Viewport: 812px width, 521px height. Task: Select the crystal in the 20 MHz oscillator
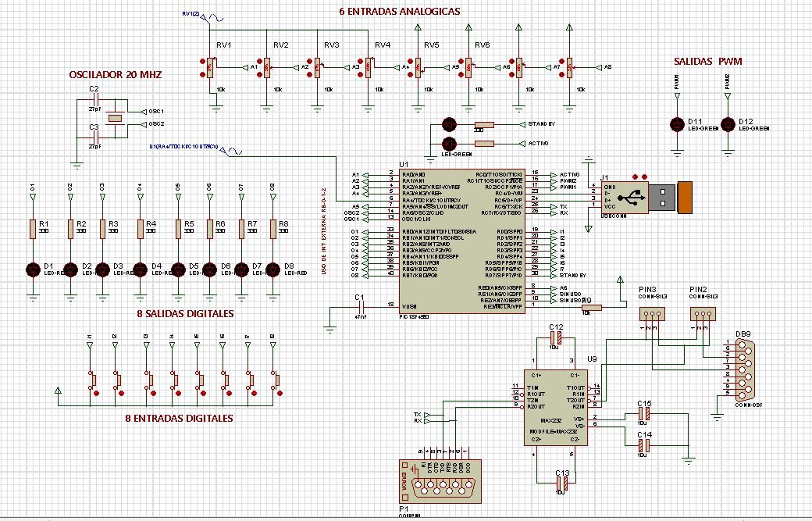(x=115, y=118)
